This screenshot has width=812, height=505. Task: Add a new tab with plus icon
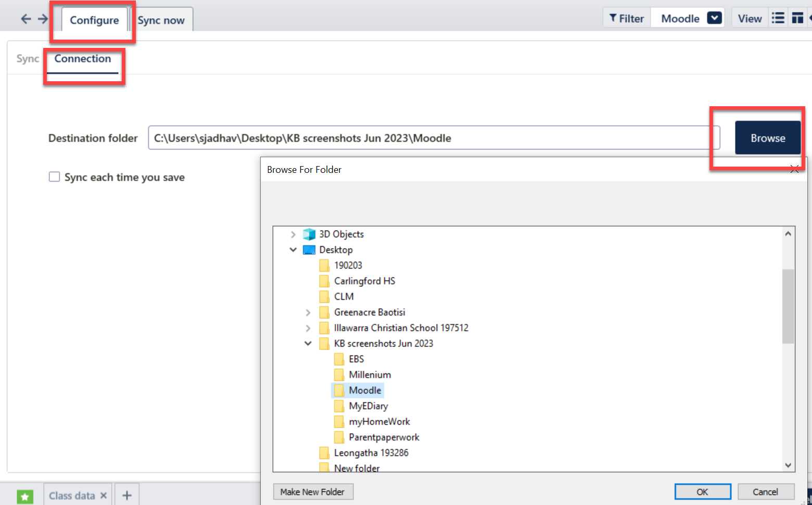click(x=126, y=496)
